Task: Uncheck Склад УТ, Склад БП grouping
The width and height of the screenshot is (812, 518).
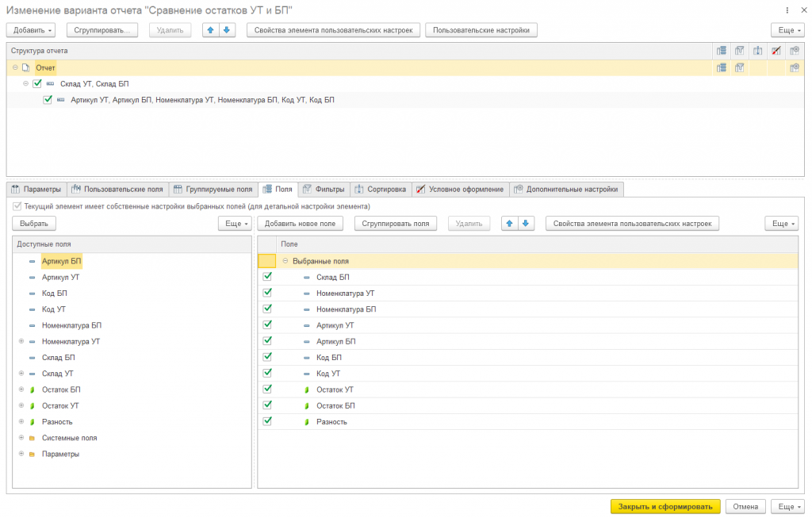Action: 37,83
